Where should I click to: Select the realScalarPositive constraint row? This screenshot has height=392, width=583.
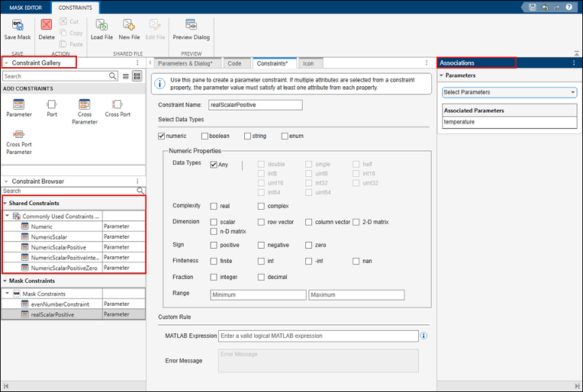tap(73, 314)
